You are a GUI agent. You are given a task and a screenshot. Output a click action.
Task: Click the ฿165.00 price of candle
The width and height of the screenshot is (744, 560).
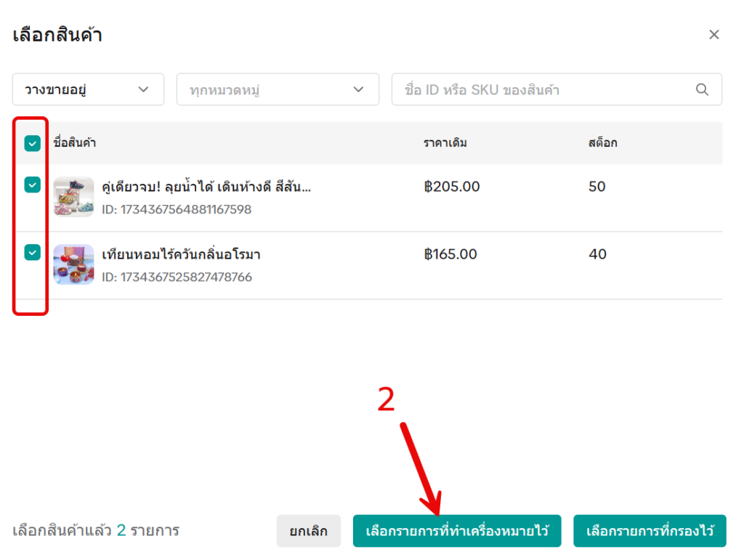point(450,254)
